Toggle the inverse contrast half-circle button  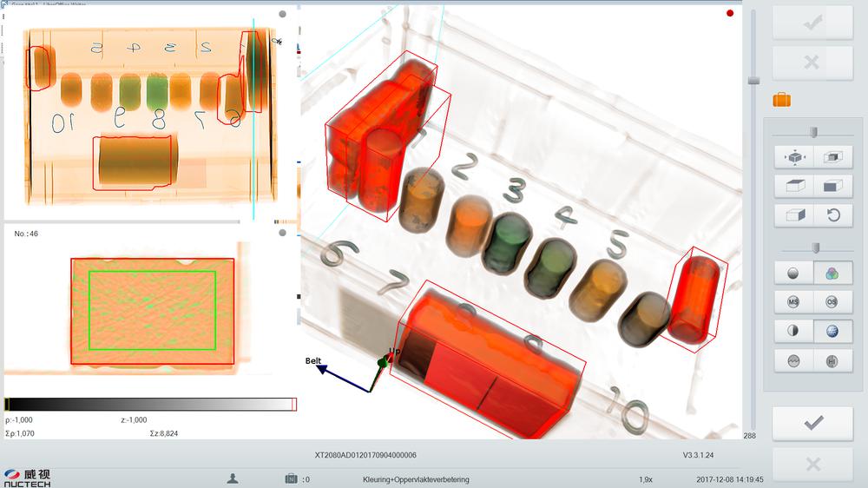tap(794, 332)
